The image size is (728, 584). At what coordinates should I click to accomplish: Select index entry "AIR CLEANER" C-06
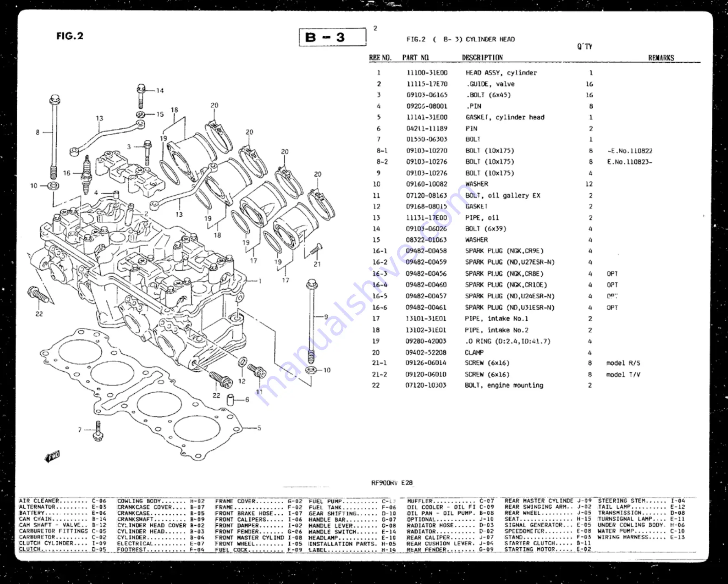tap(63, 501)
